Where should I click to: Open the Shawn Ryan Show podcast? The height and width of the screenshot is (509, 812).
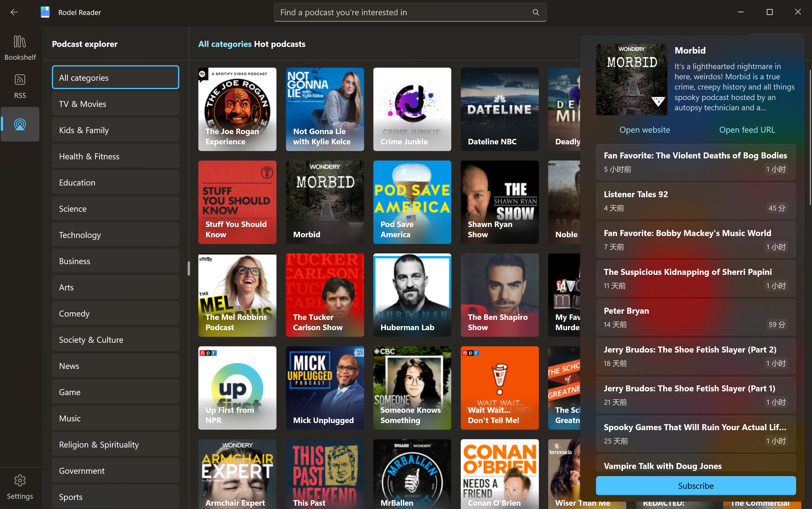coord(499,202)
